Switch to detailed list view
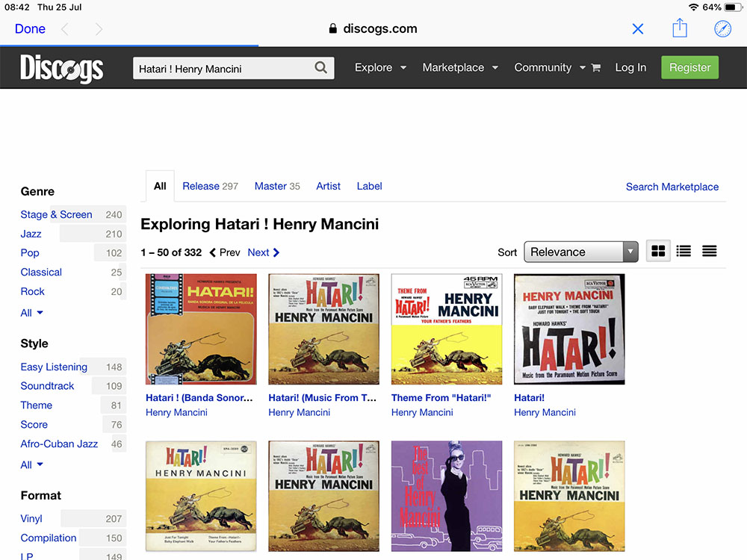Viewport: 747px width, 560px height. (684, 252)
